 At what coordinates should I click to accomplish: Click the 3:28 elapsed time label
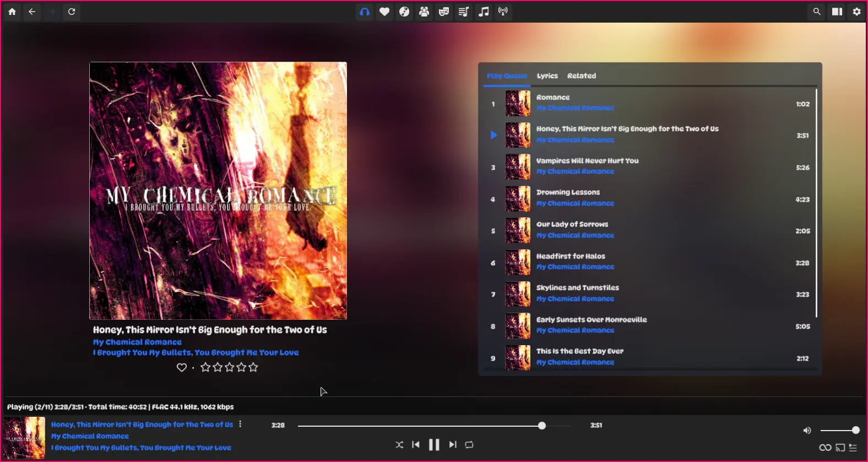click(278, 425)
